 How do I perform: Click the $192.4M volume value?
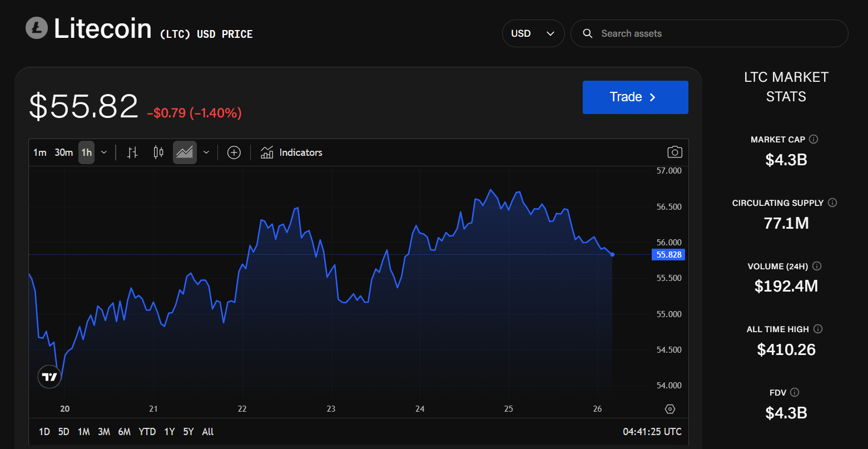[x=786, y=286]
